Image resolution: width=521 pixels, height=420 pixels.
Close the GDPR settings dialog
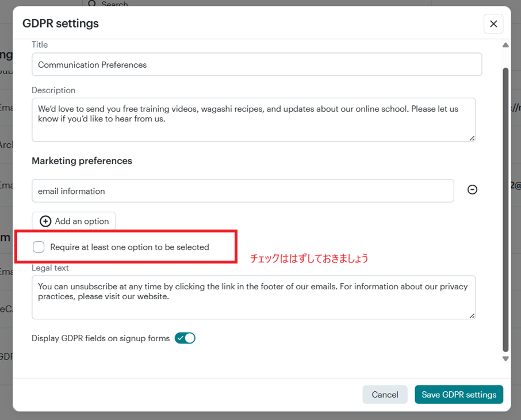493,24
